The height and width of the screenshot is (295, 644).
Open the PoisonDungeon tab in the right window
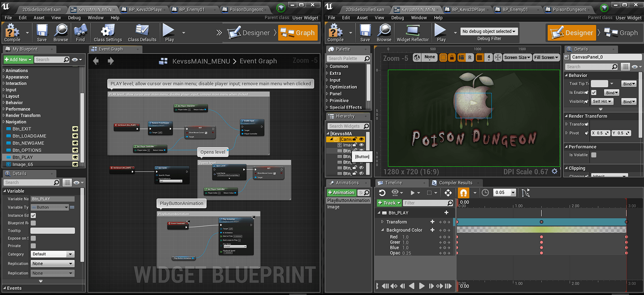569,10
